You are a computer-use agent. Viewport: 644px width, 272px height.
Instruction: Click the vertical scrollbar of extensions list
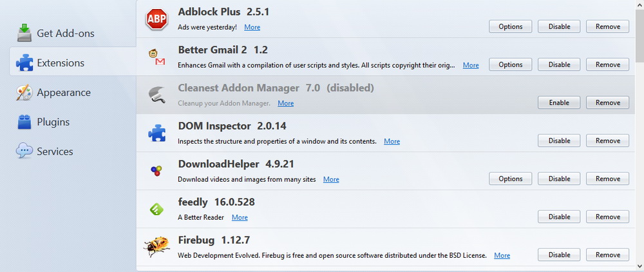tap(640, 135)
